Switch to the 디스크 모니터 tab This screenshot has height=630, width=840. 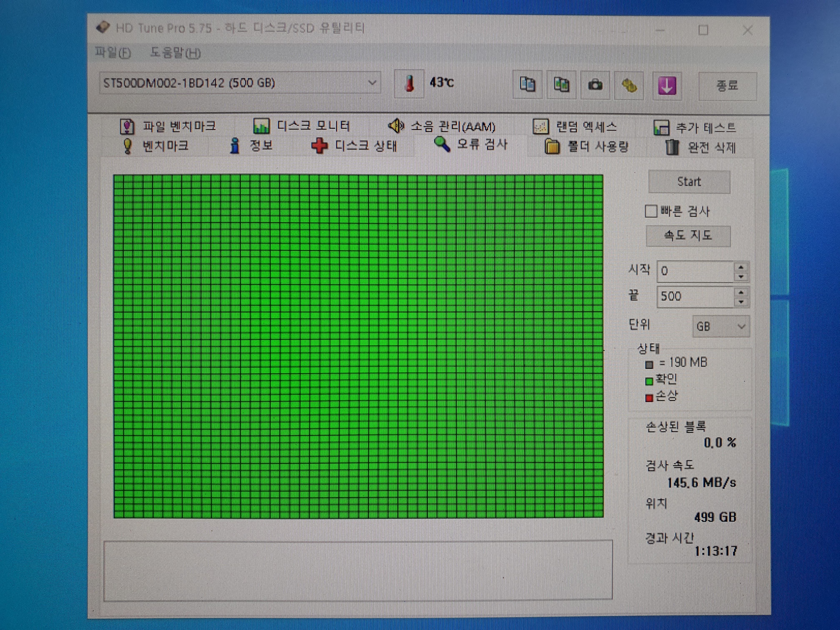tap(301, 126)
